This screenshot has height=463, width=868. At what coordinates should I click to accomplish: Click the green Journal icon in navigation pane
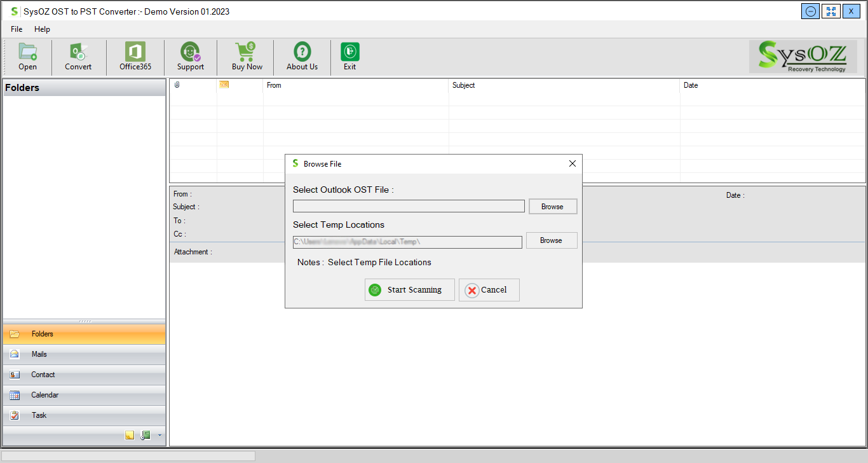pos(146,436)
